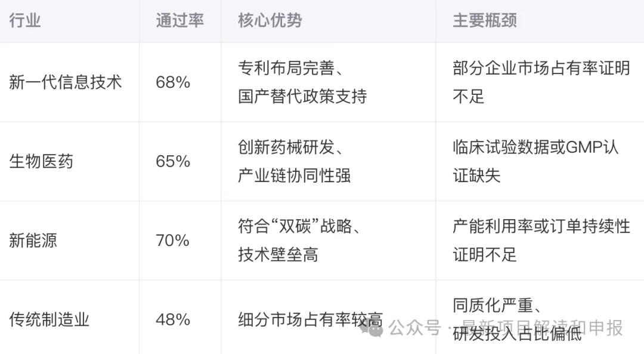The image size is (644, 354).
Task: Click the WeChat logo watermark icon
Action: [371, 328]
